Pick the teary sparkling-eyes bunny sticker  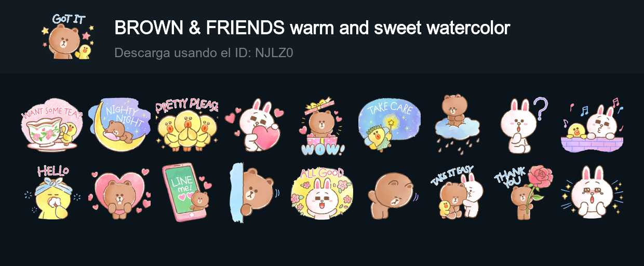592,192
